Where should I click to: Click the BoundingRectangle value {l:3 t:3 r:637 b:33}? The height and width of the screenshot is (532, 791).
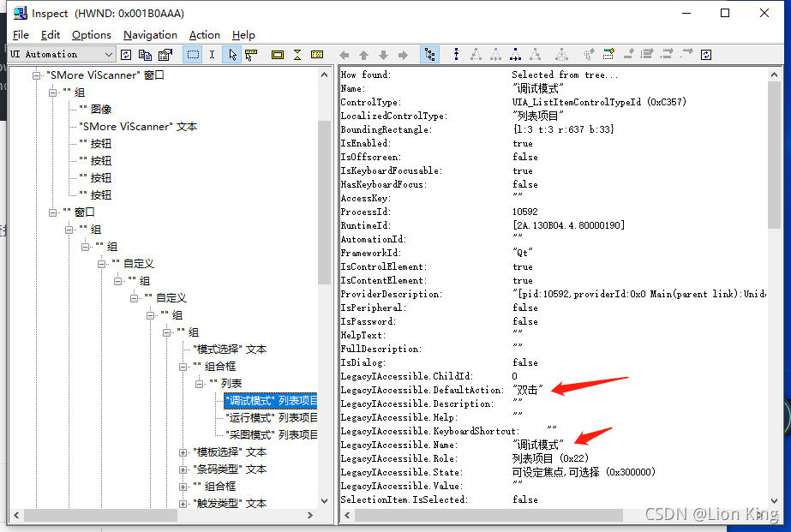[564, 129]
